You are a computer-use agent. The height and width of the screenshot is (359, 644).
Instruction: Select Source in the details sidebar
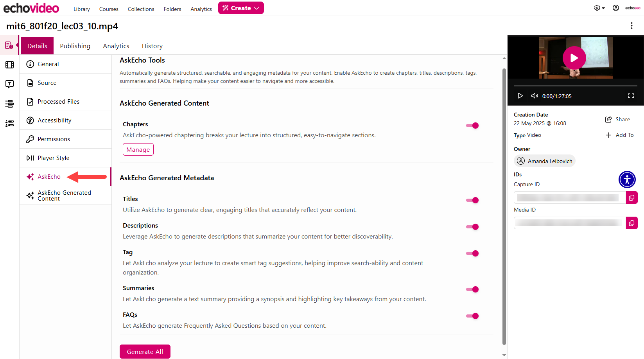pos(66,83)
